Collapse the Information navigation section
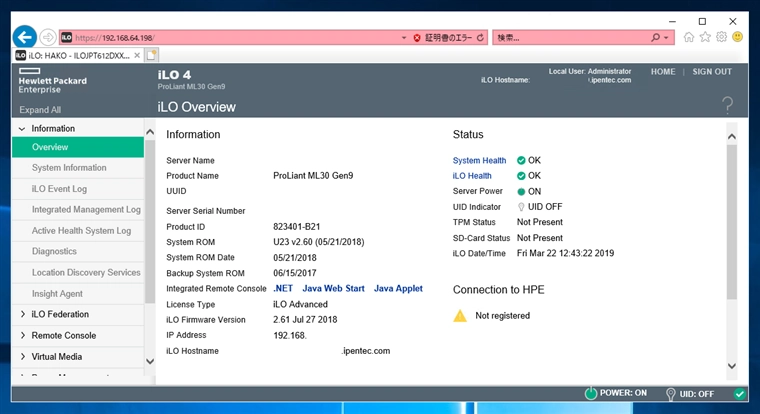 (22, 129)
